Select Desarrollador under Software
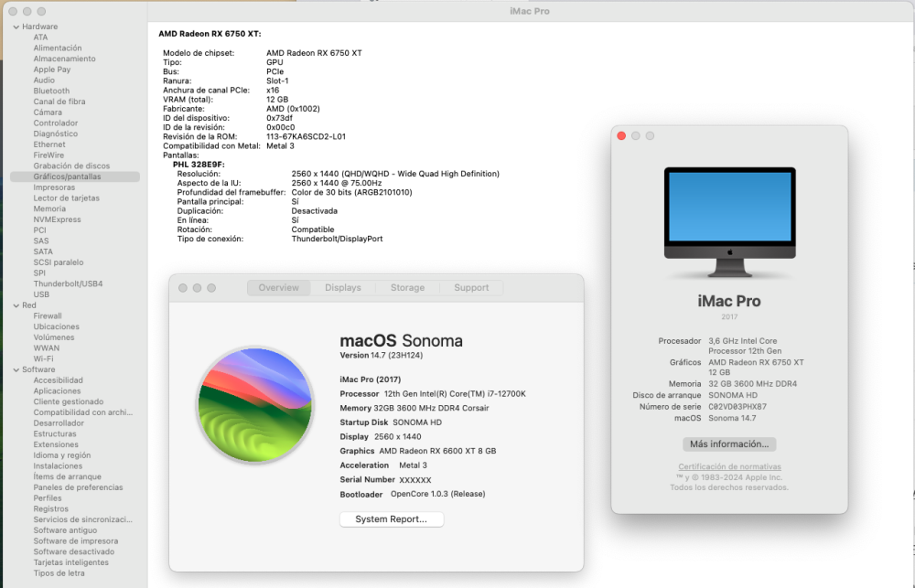Viewport: 915px width, 588px height. click(x=59, y=422)
